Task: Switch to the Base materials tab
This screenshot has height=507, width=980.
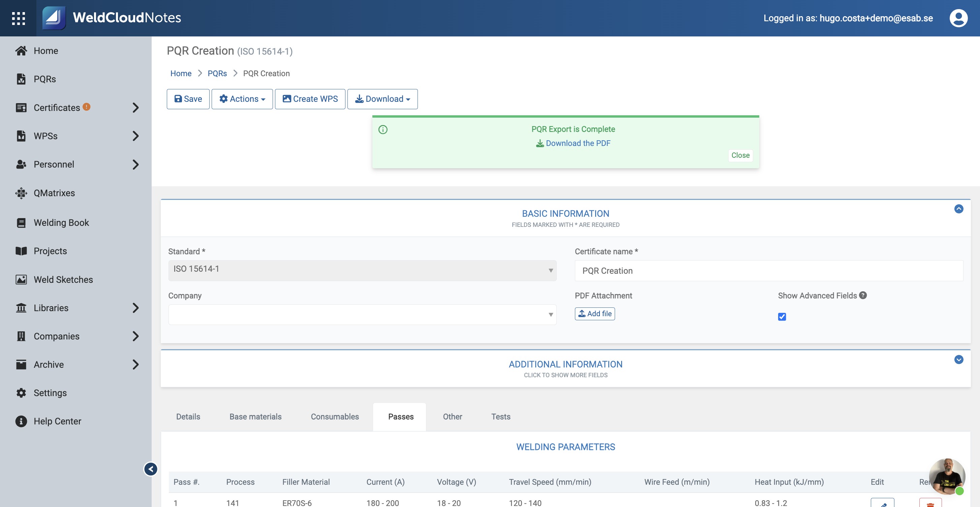Action: 255,417
